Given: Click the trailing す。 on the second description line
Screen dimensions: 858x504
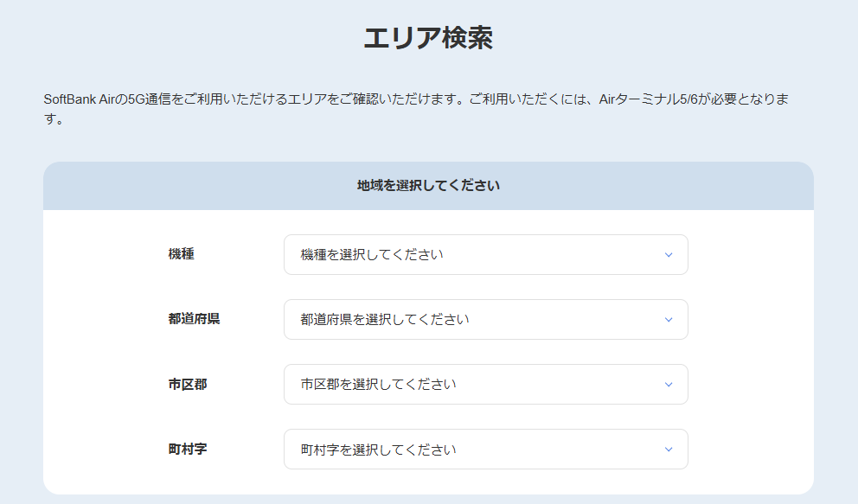Looking at the screenshot, I should [x=54, y=118].
